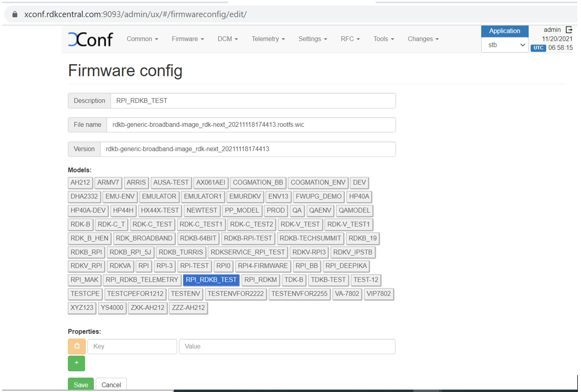Click the XConf logo
Screen dimensions: 581x392
point(90,39)
